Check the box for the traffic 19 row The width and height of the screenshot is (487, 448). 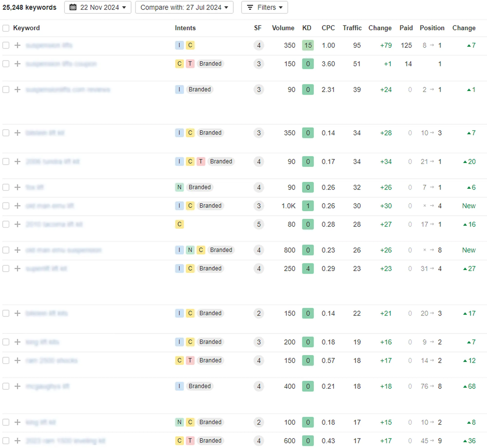(x=6, y=342)
